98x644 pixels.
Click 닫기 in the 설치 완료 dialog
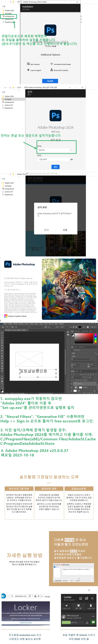coord(46,230)
